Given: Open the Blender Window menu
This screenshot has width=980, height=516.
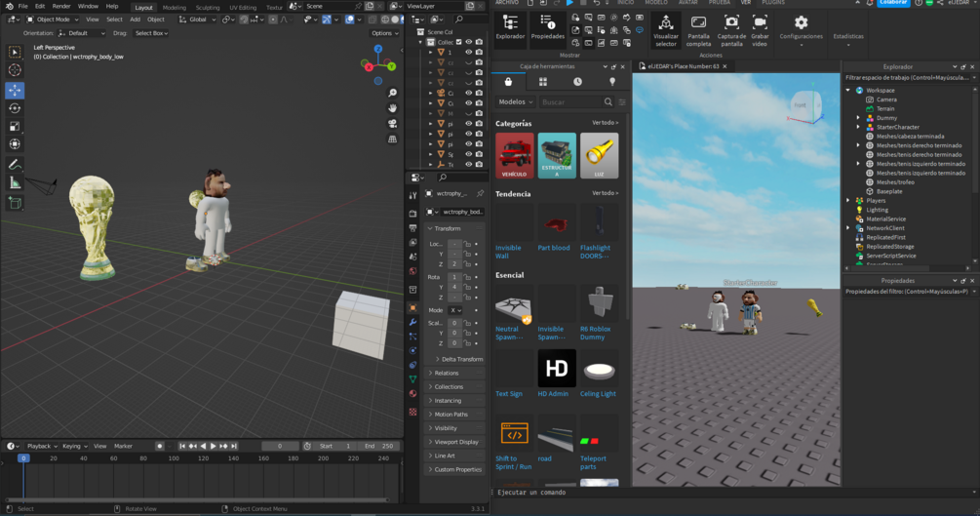Looking at the screenshot, I should click(88, 6).
